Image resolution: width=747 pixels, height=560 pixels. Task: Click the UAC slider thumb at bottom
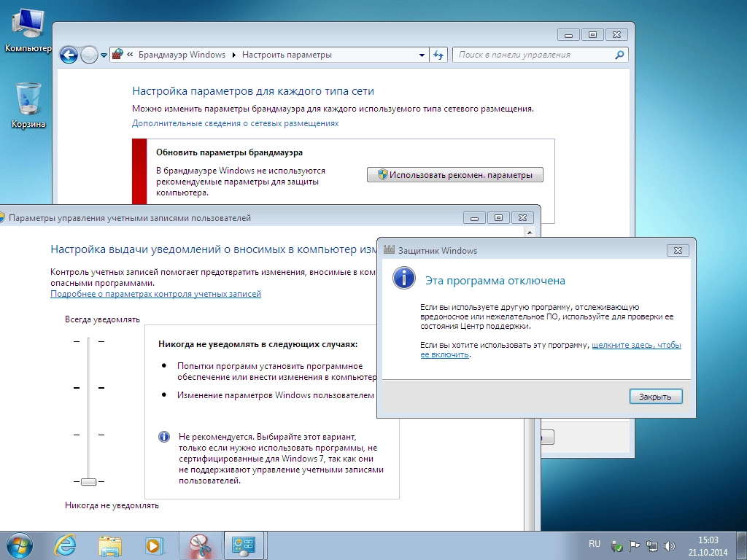click(88, 482)
